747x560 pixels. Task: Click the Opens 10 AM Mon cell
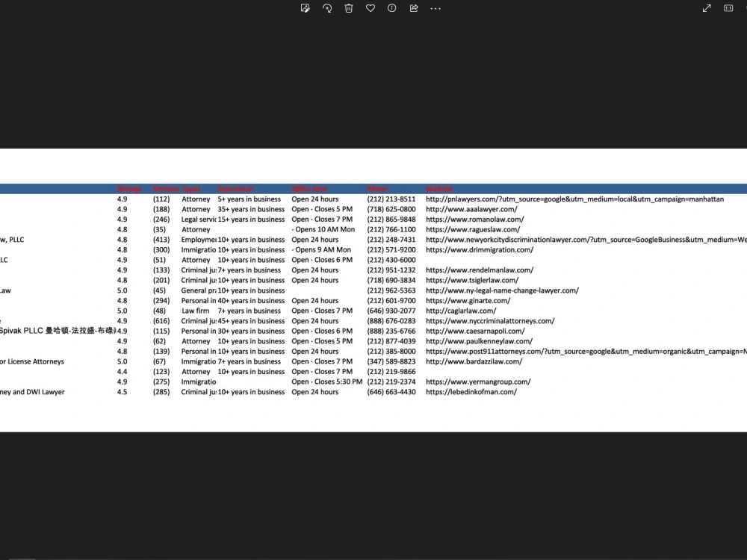[323, 229]
